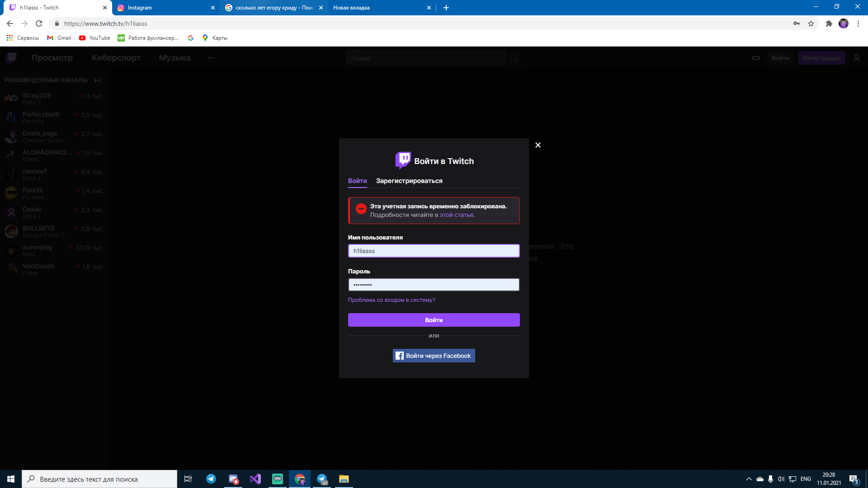Click the Twitch search magnifier icon
The image size is (868, 488).
[x=514, y=58]
